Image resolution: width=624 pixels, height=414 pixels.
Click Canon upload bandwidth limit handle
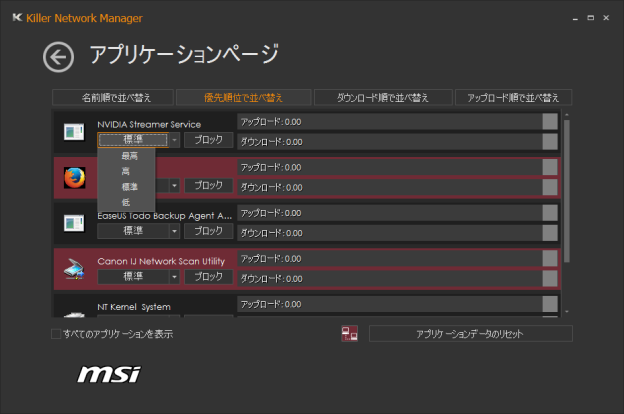[x=550, y=259]
